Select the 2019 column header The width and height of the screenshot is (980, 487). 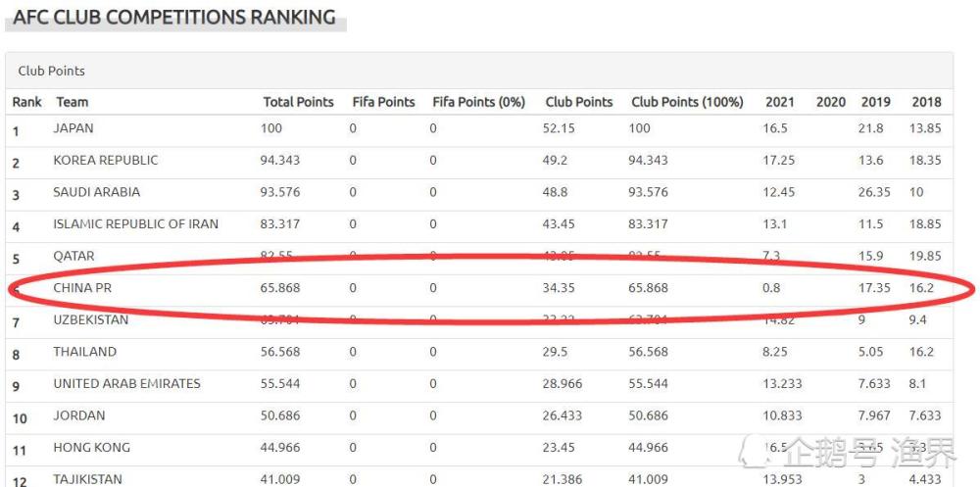[875, 102]
